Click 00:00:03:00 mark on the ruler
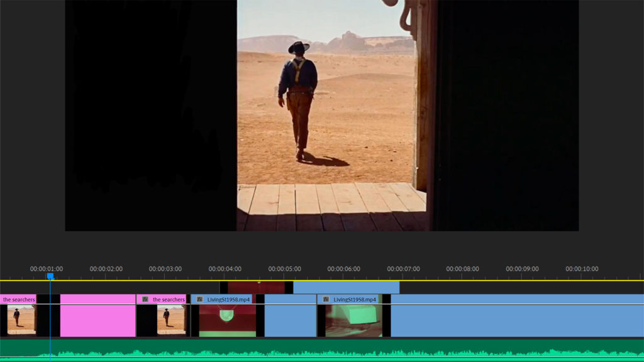The height and width of the screenshot is (362, 644). 165,270
